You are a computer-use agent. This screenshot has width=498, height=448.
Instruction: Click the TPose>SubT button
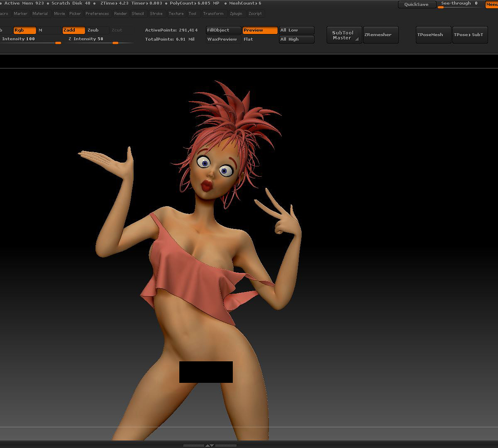tap(470, 35)
